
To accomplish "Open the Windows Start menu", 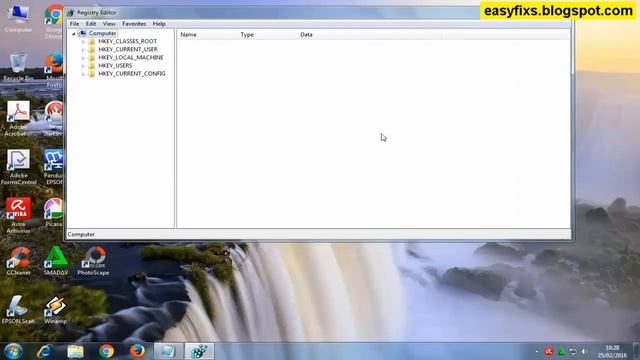I will pos(13,351).
